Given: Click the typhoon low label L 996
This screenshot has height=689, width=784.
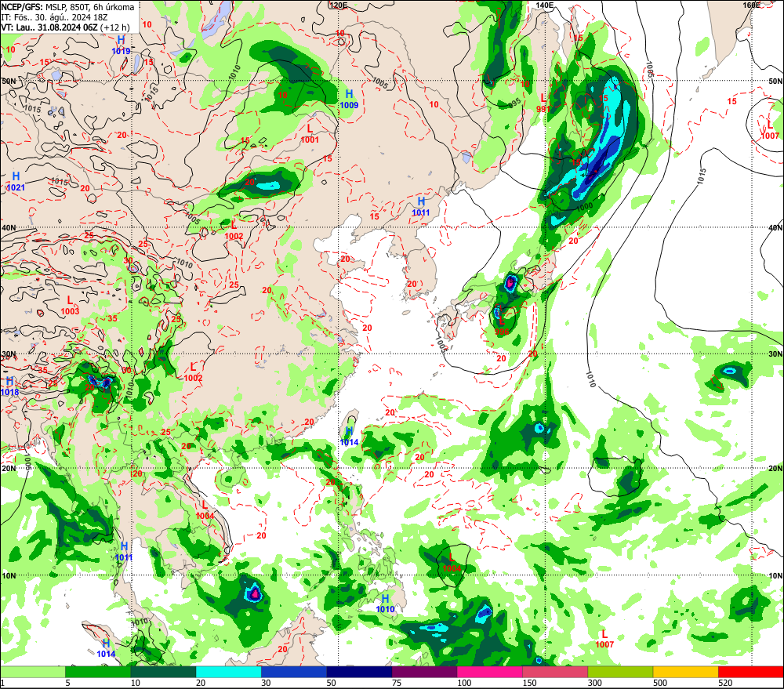Looking at the screenshot, I should point(502,327).
